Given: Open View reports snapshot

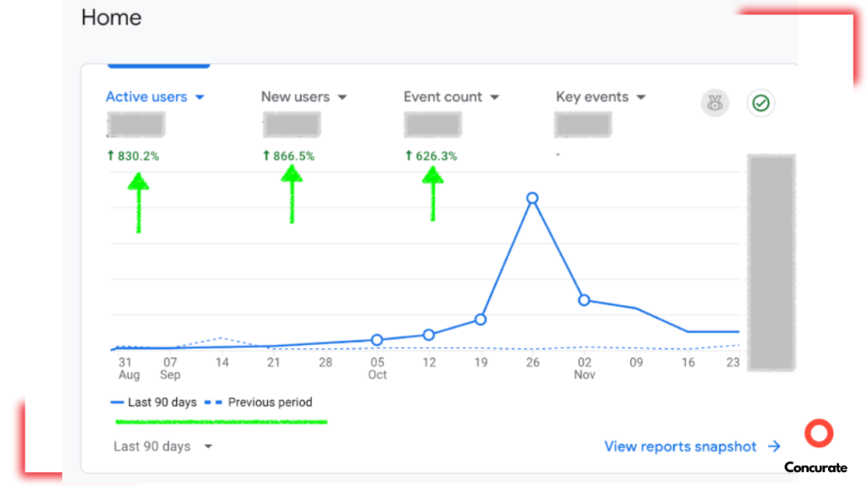Looking at the screenshot, I should pyautogui.click(x=680, y=446).
